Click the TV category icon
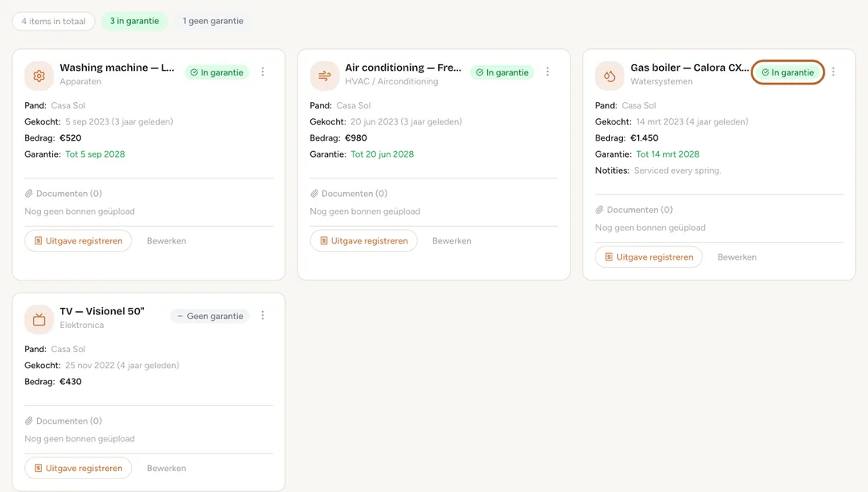This screenshot has height=492, width=868. click(39, 319)
